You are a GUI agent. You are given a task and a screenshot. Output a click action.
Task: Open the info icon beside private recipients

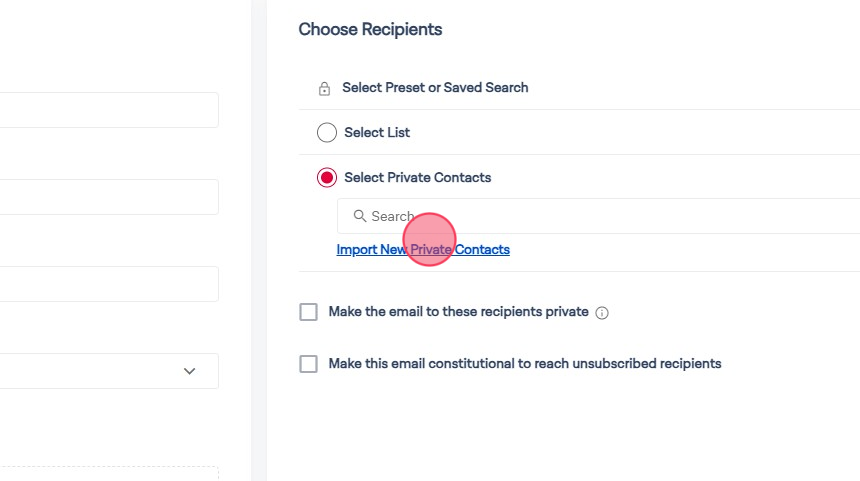click(602, 313)
